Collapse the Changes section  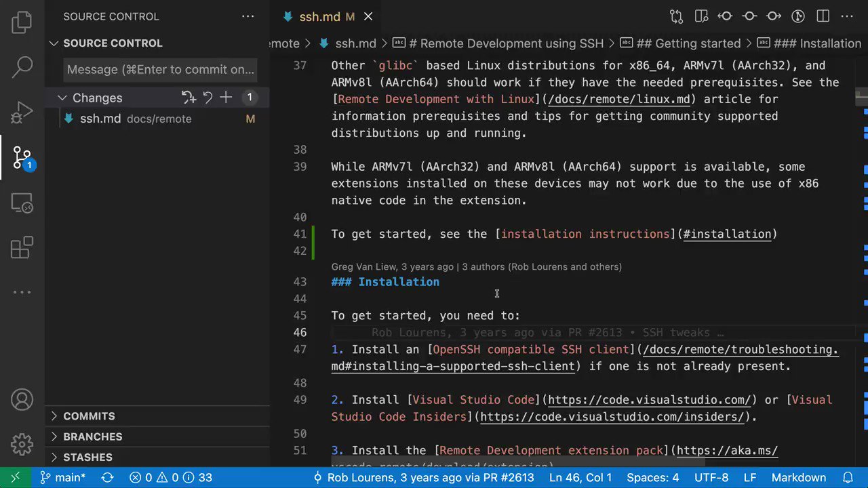[x=62, y=98]
